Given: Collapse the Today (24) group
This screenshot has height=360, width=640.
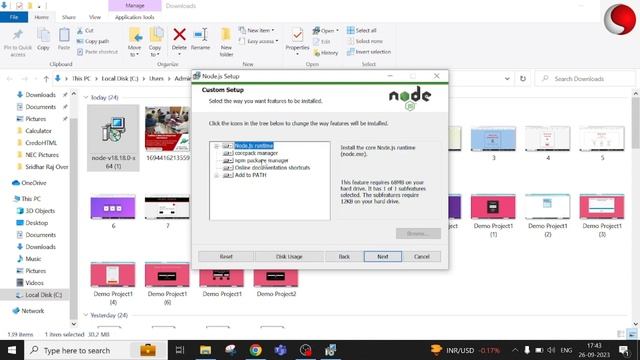Looking at the screenshot, I should (86, 98).
